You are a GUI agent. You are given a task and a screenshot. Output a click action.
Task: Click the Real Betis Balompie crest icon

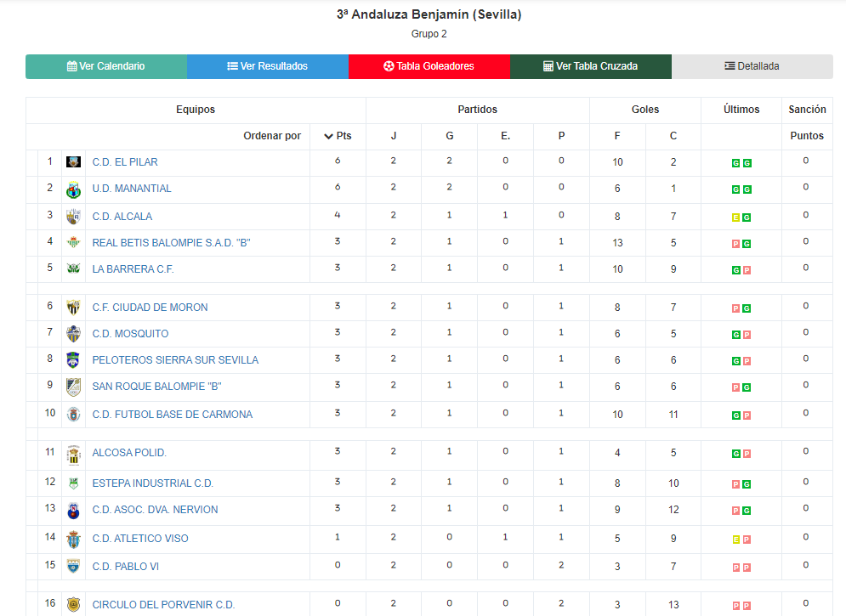(73, 243)
